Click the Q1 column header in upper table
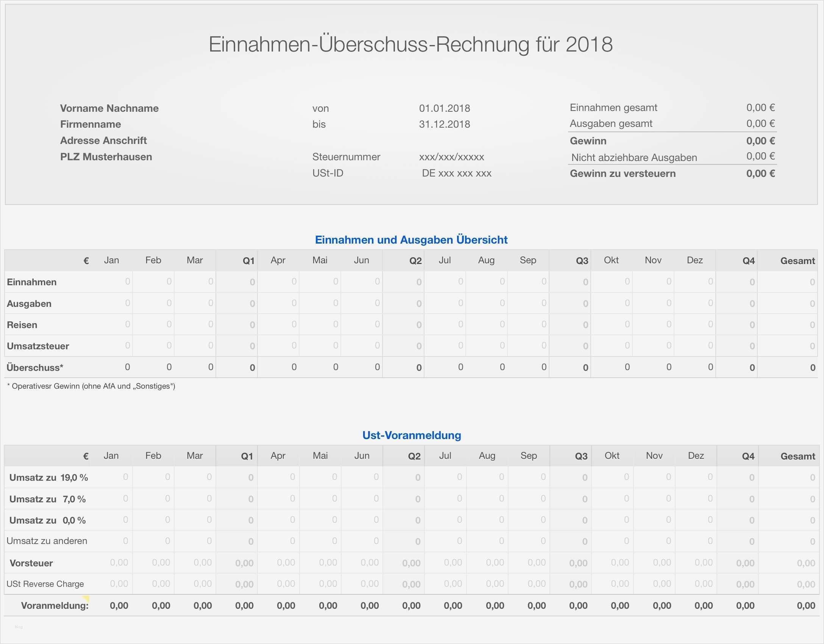Screen dimensions: 824x644 pos(248,260)
